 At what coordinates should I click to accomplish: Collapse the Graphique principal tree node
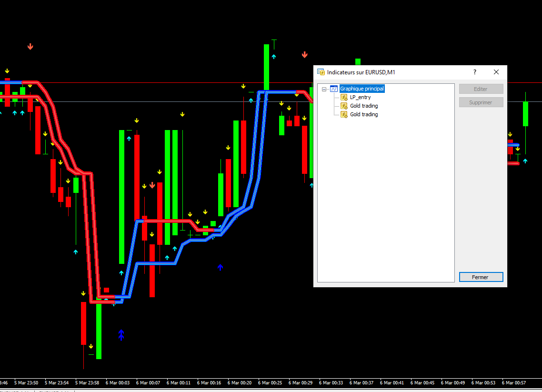point(324,88)
